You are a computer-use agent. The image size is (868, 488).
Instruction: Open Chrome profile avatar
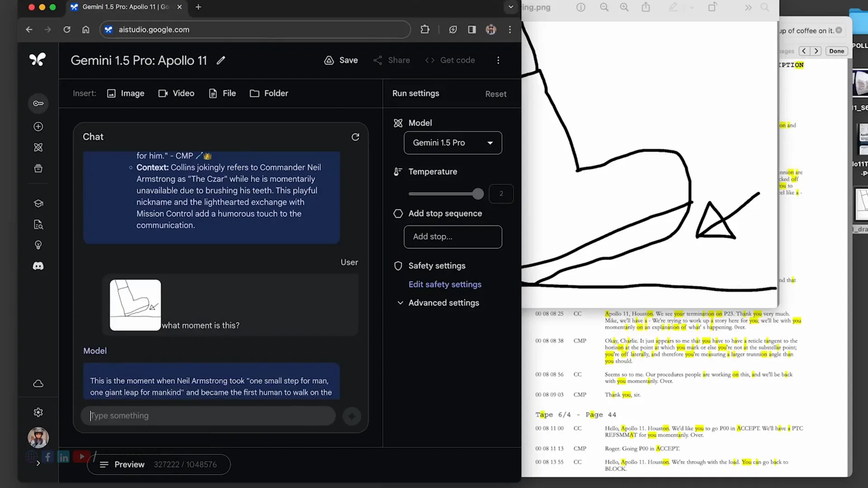coord(491,29)
